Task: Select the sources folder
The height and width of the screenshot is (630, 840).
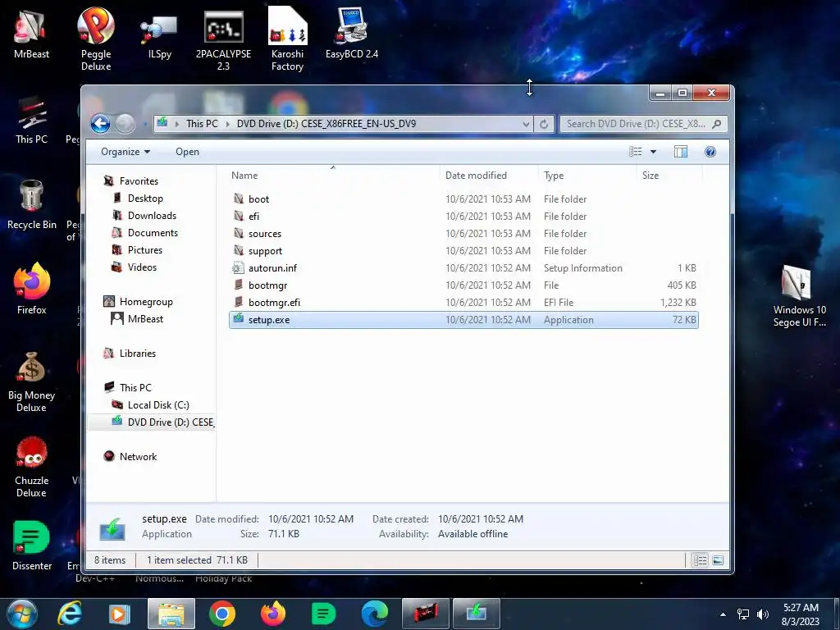Action: tap(463, 234)
